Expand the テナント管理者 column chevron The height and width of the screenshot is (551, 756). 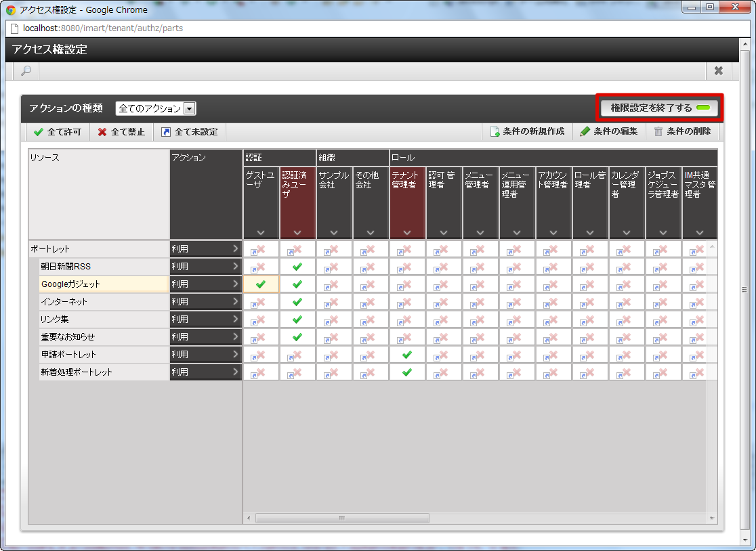(407, 233)
